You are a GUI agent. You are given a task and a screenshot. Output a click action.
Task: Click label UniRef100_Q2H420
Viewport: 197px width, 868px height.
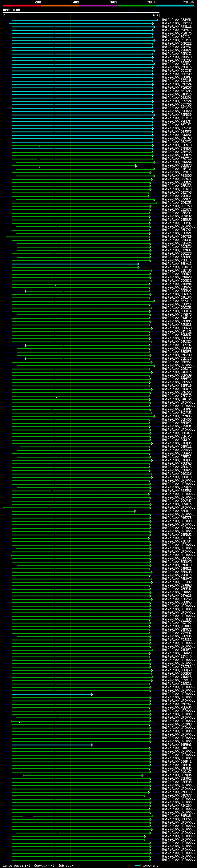(x=176, y=243)
